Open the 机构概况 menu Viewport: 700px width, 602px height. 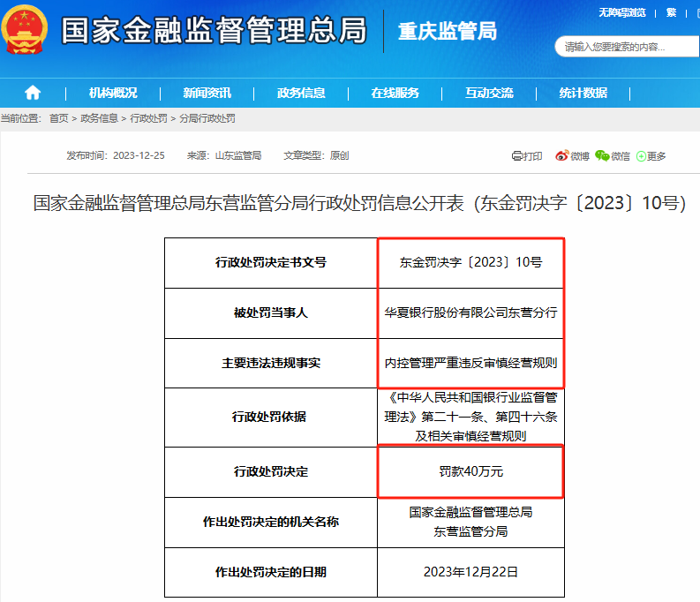[x=113, y=93]
